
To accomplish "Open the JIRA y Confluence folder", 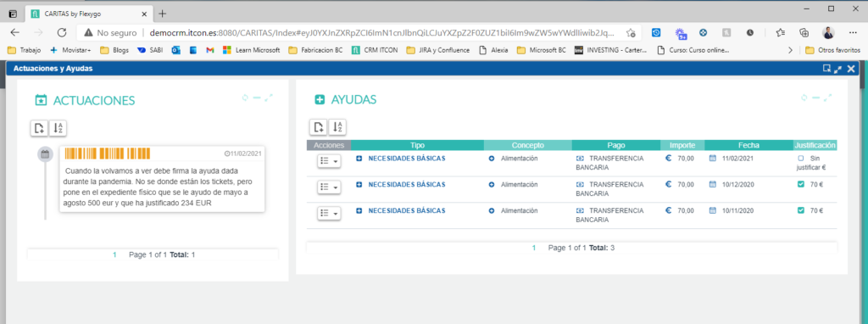I will click(x=438, y=50).
